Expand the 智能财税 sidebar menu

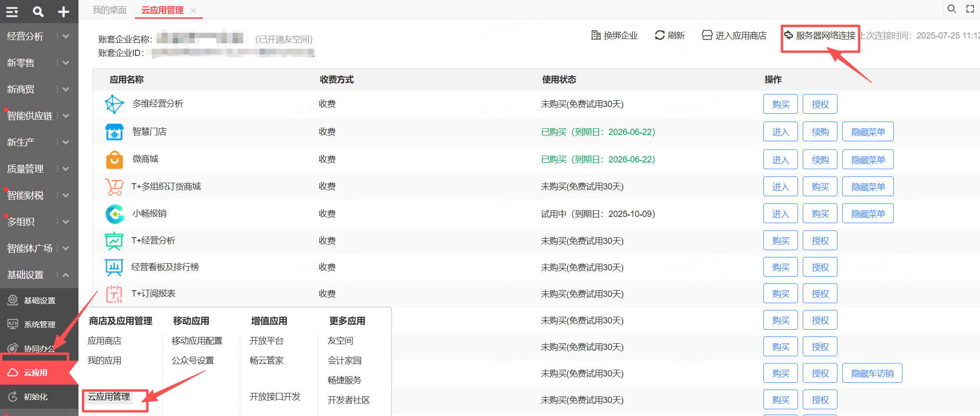tap(66, 195)
